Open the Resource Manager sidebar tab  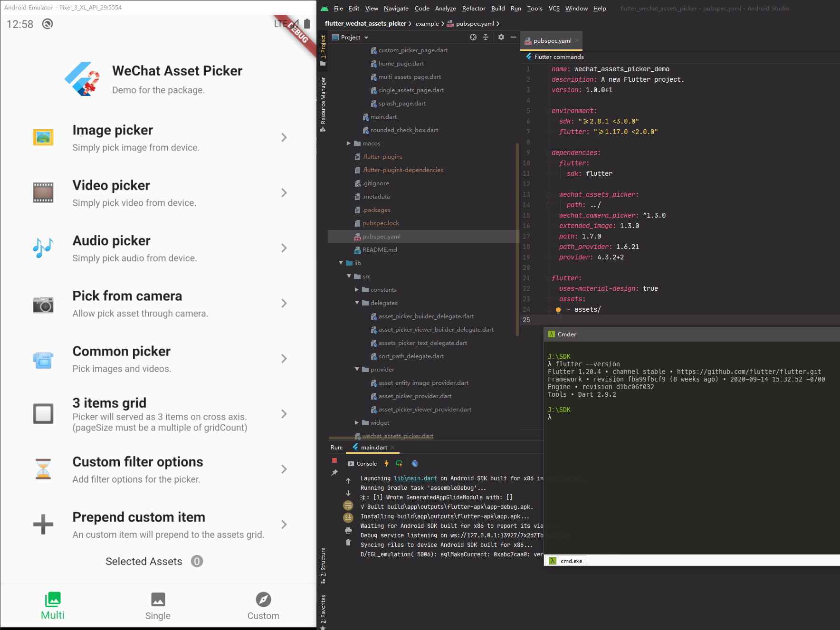324,97
